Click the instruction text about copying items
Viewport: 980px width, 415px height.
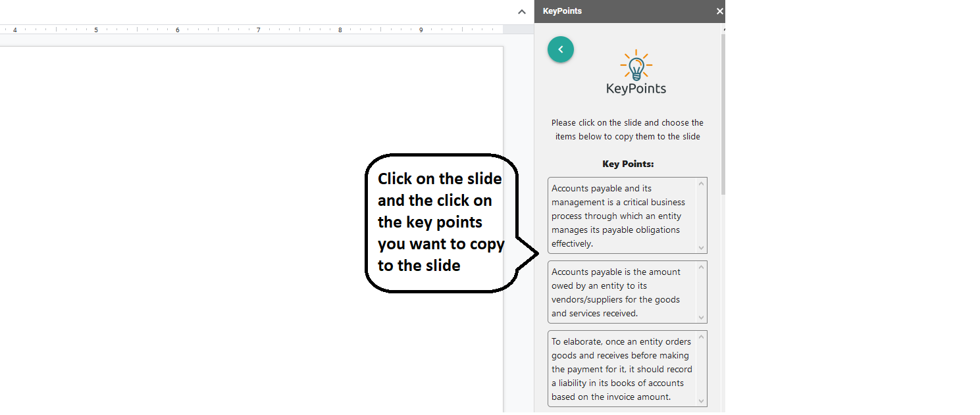tap(627, 129)
